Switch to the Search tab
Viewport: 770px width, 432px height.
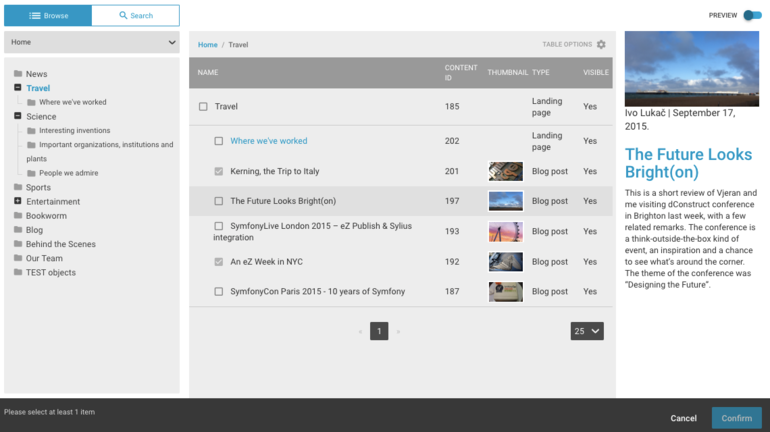click(136, 16)
